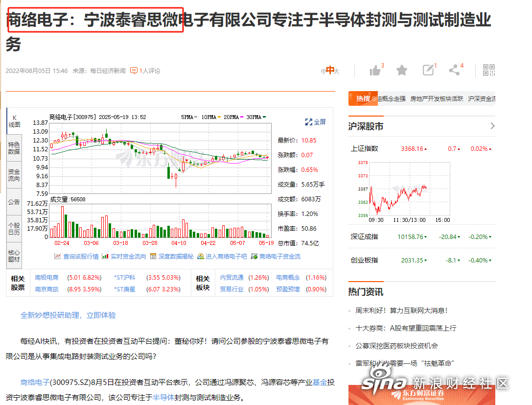
Task: Open *ST庚星 related stock
Action: pos(124,289)
